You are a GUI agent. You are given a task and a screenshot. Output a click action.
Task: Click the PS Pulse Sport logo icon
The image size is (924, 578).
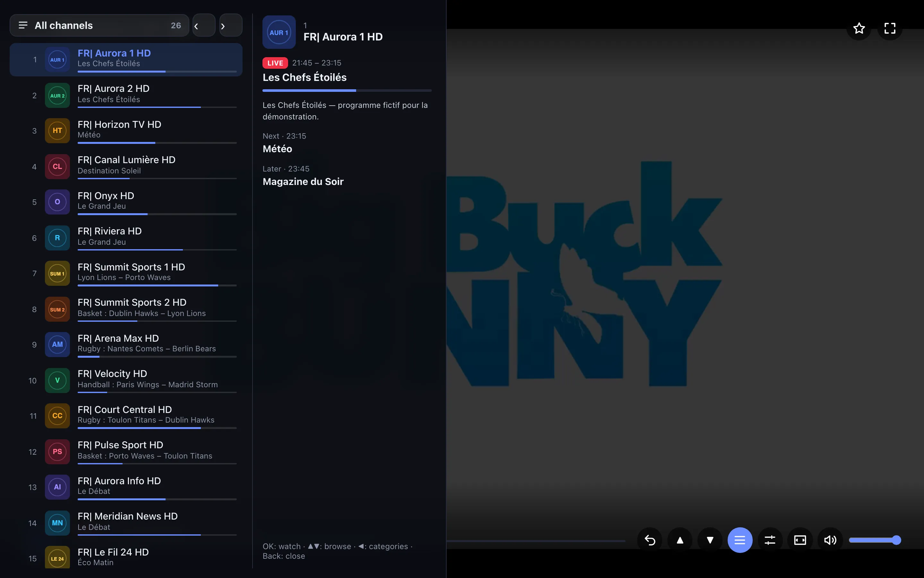57,451
